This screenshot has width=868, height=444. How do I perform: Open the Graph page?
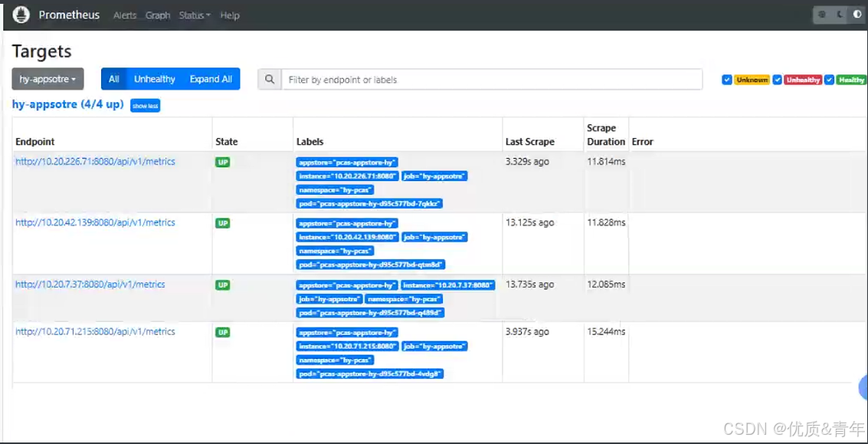tap(158, 15)
